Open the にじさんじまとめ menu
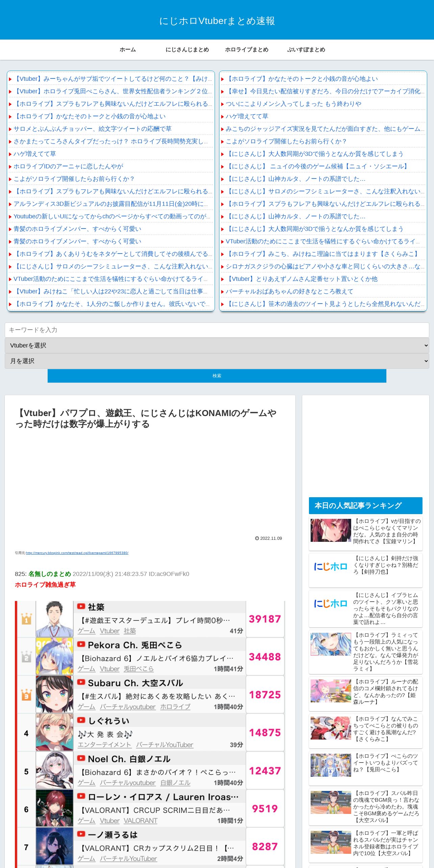Screen dimensions: 434x868 click(187, 50)
